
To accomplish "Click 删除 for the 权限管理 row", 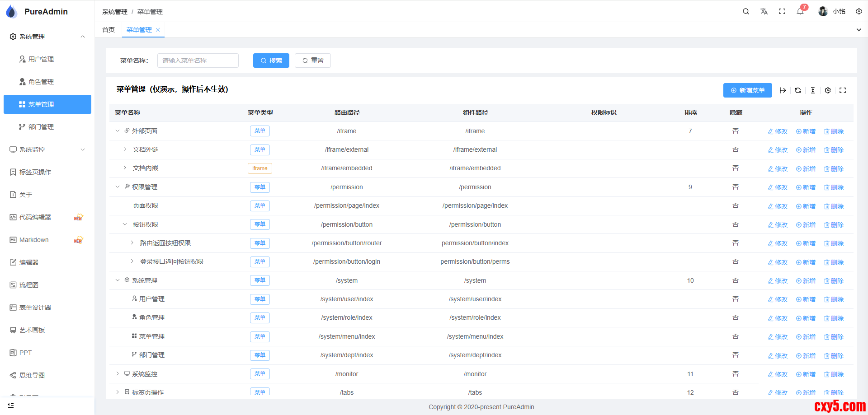I will (834, 187).
